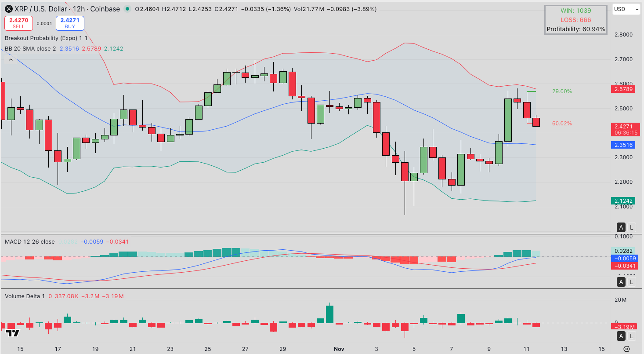Select the Breakout Probability (Expo) indicator label
The height and width of the screenshot is (354, 644).
click(x=46, y=38)
